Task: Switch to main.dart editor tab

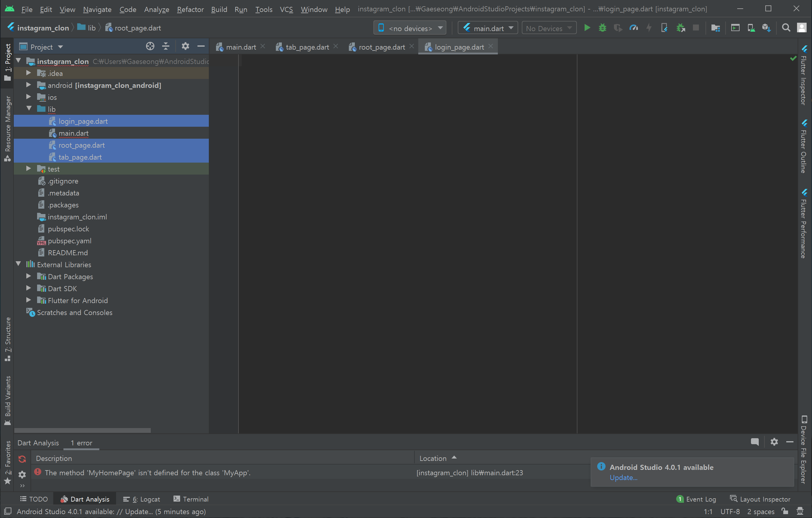Action: (x=241, y=47)
